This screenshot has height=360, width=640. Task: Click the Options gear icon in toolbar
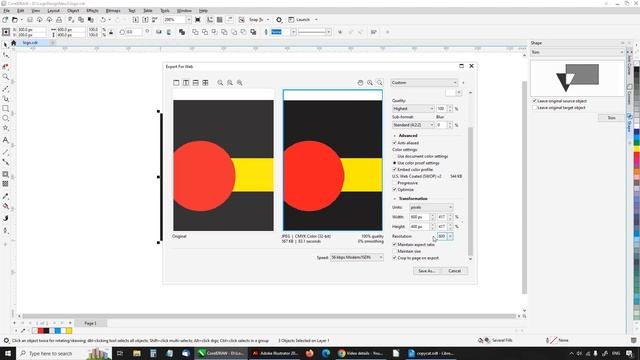pyautogui.click(x=279, y=20)
